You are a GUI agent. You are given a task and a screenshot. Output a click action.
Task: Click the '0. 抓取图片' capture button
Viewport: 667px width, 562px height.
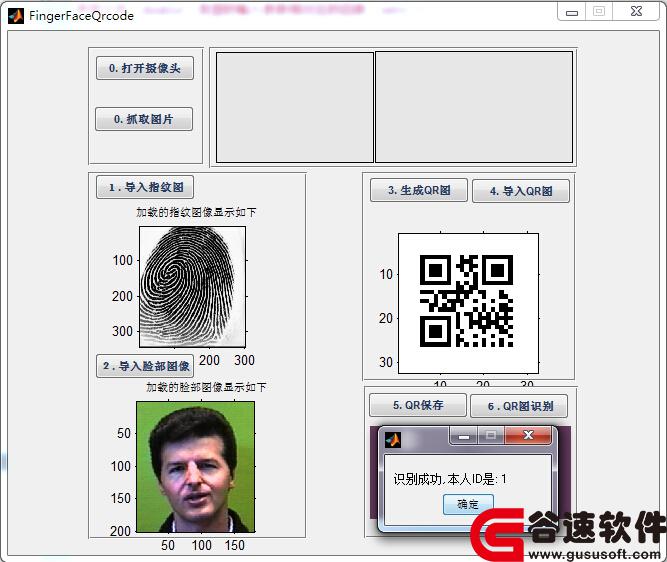(144, 119)
